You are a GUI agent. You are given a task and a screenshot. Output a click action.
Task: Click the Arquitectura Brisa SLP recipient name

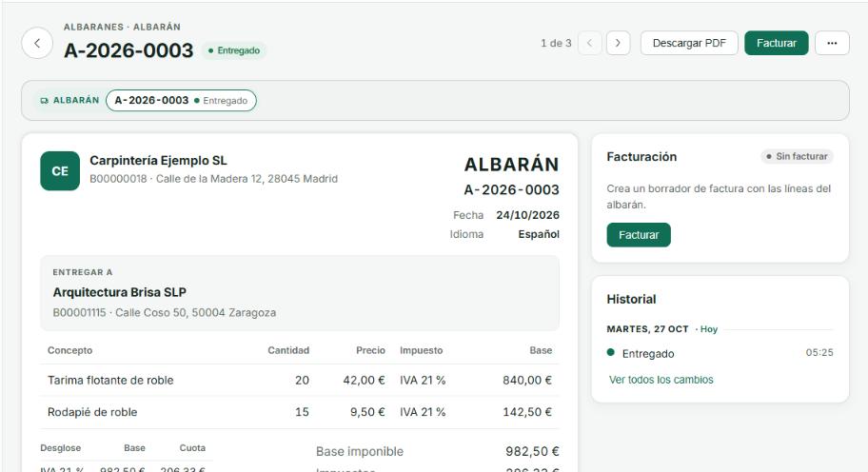click(120, 292)
